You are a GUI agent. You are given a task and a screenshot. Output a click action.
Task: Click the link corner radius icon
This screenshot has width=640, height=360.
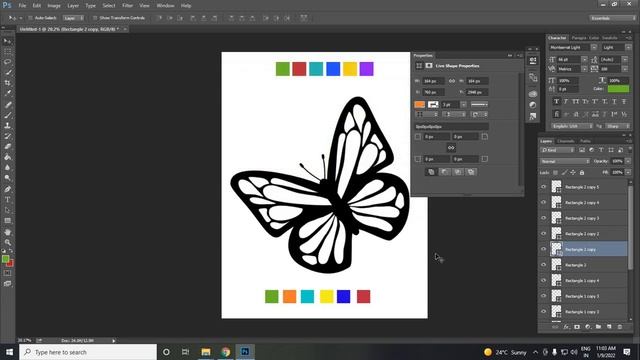click(x=451, y=148)
